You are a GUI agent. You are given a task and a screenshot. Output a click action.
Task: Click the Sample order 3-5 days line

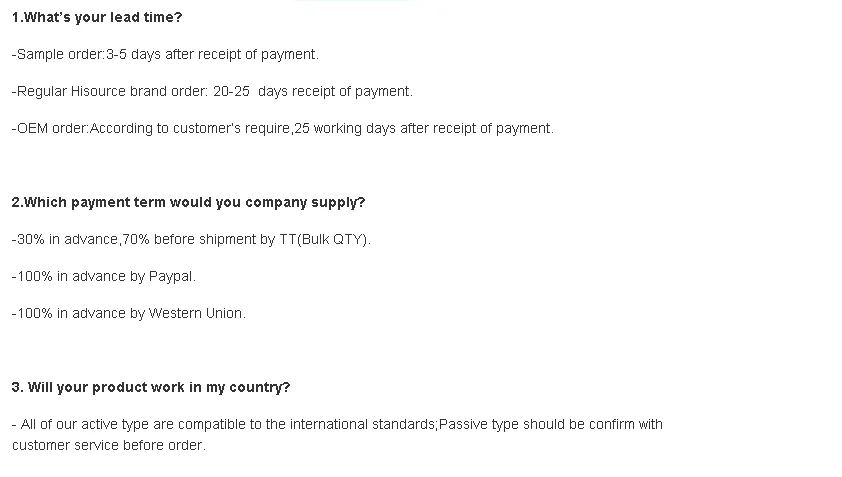165,54
